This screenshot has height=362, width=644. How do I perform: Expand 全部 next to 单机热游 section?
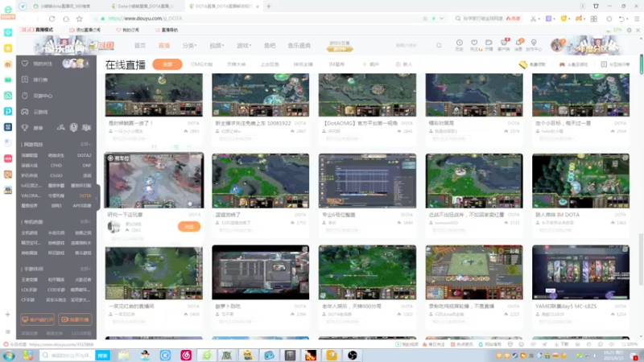coord(85,222)
